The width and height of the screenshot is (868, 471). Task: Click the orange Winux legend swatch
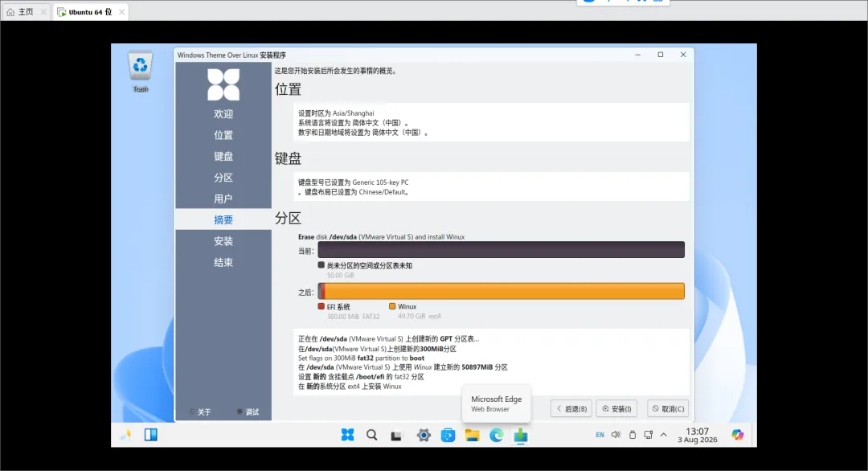click(x=392, y=306)
